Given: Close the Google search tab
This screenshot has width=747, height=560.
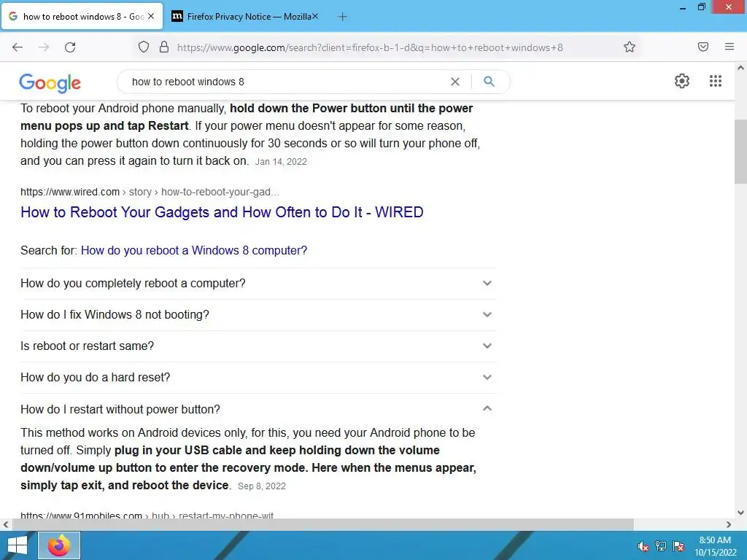Looking at the screenshot, I should point(151,16).
